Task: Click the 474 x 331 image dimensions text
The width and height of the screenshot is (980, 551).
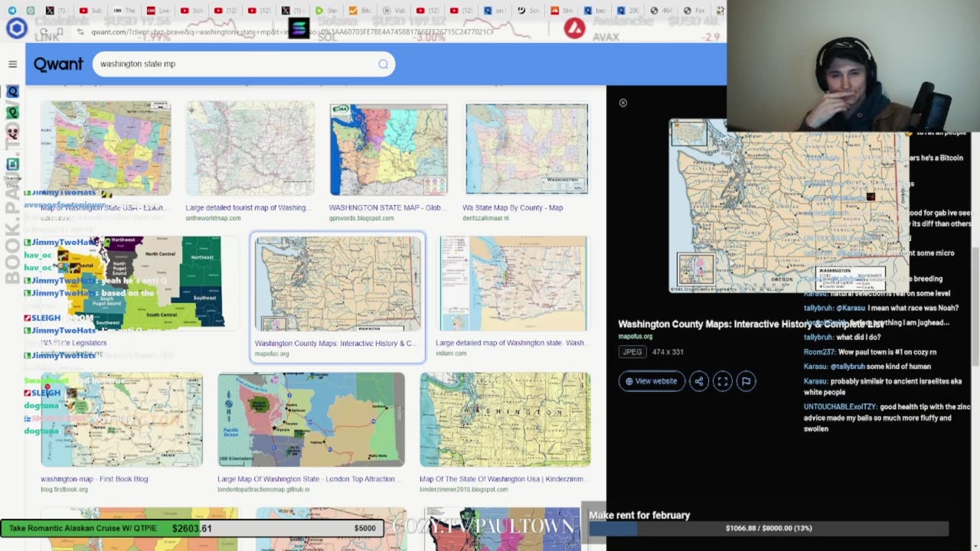Action: [x=668, y=352]
